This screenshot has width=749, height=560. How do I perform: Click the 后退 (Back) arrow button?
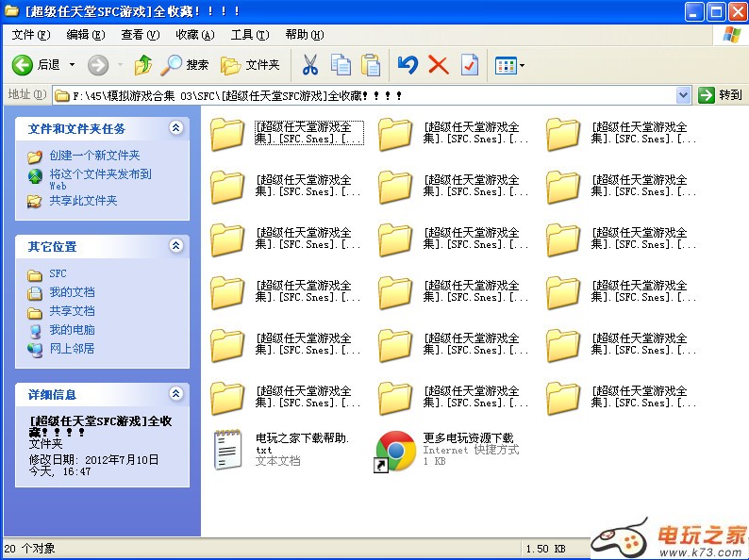tap(24, 65)
